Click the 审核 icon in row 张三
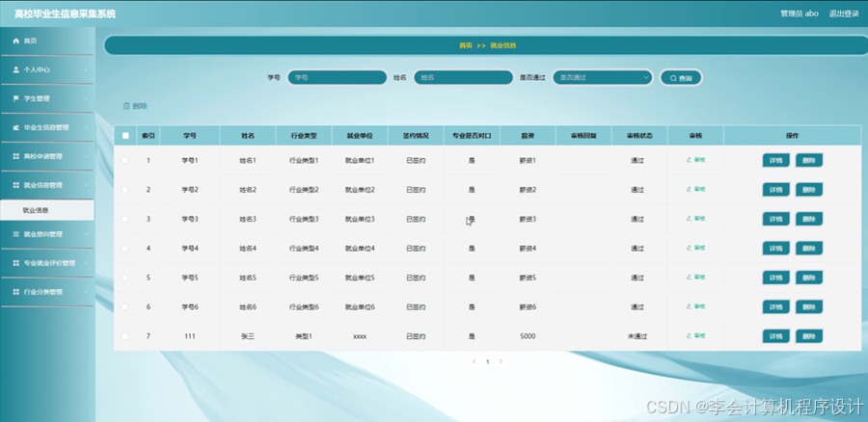This screenshot has width=868, height=422. (x=690, y=335)
